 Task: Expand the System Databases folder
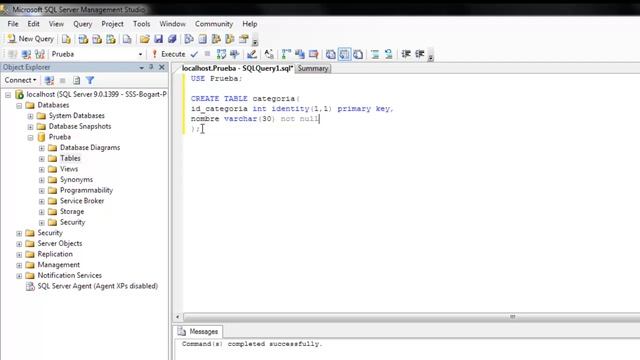31,116
